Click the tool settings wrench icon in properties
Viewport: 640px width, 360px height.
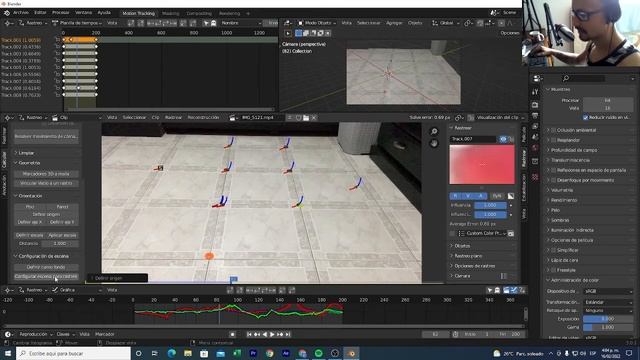[x=535, y=92]
